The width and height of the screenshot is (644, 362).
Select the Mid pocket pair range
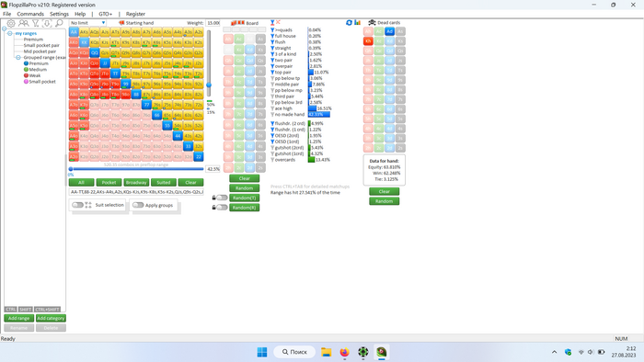point(40,51)
